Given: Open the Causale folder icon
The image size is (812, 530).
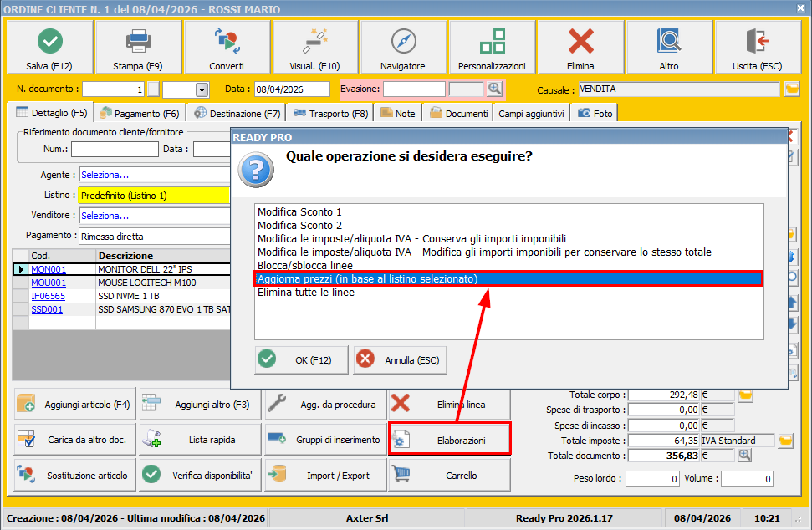Looking at the screenshot, I should [792, 89].
